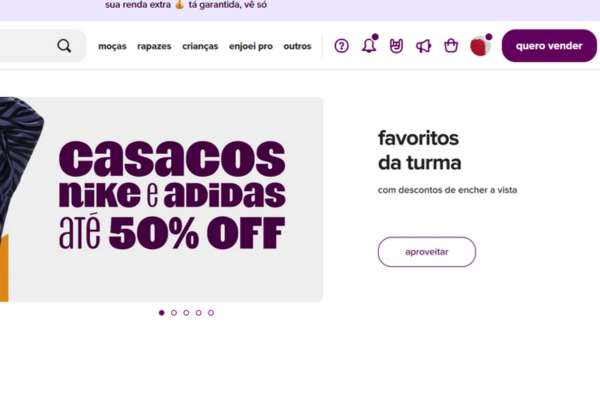Viewport: 600px width, 400px height.
Task: Click the search magnifier icon
Action: tap(64, 46)
